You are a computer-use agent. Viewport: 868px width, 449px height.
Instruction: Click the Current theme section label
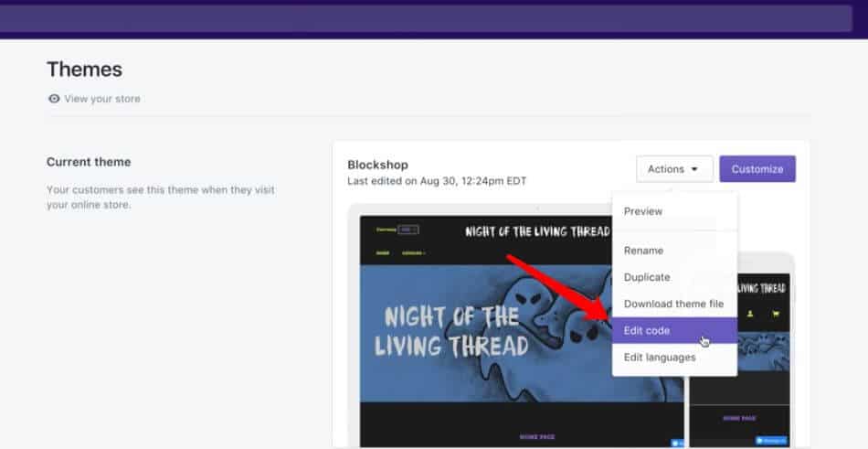tap(89, 162)
